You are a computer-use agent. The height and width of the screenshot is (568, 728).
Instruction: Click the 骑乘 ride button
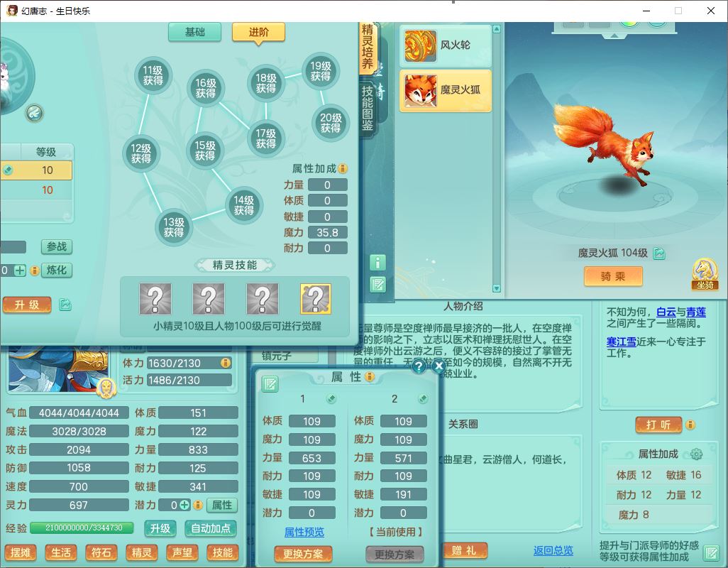(x=612, y=276)
